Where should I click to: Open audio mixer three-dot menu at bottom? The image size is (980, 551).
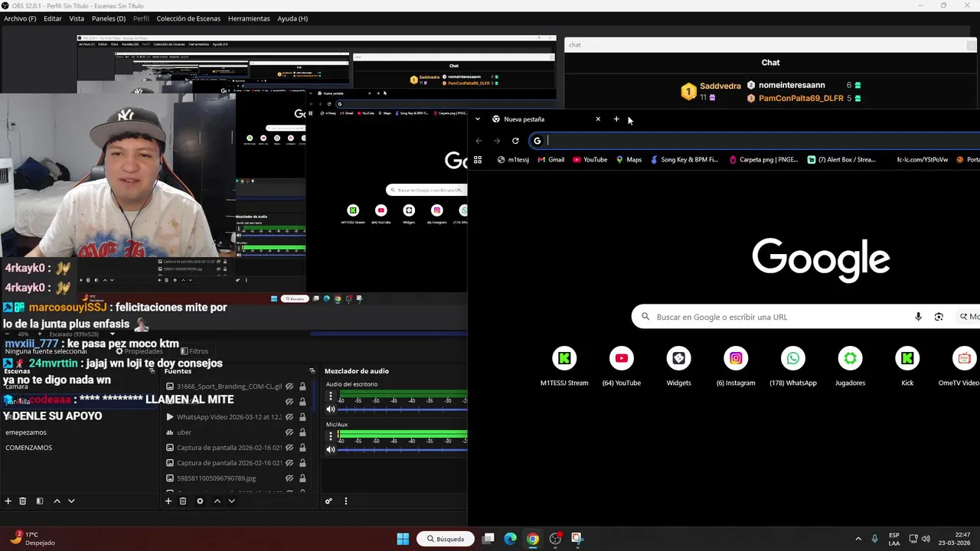click(345, 501)
